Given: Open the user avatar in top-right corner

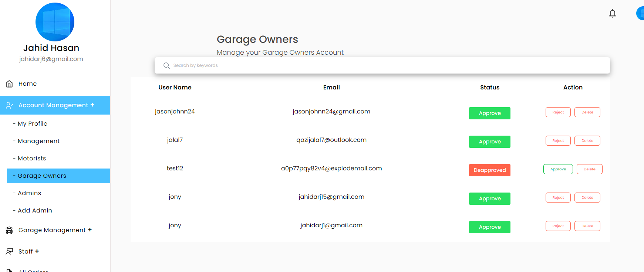Looking at the screenshot, I should (x=640, y=13).
